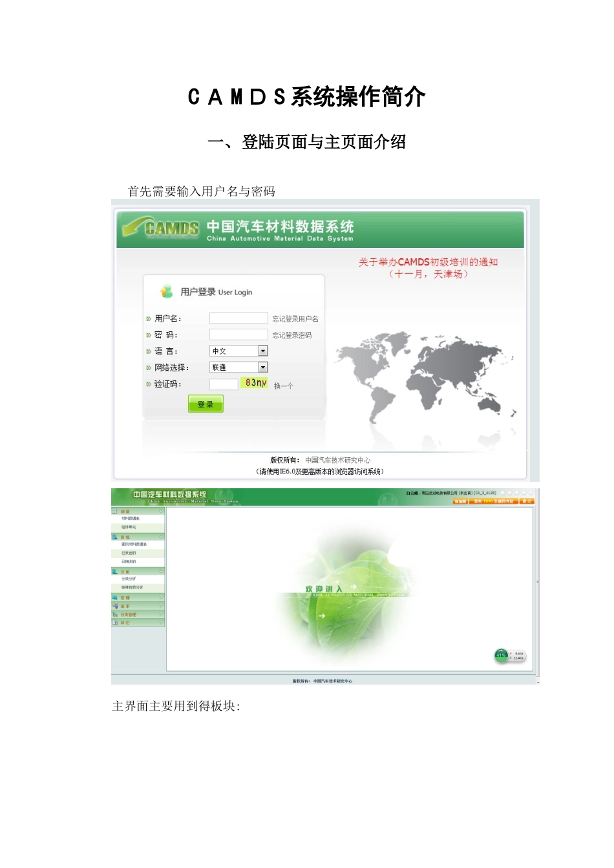Select 已发送的 under 查找

[129, 553]
